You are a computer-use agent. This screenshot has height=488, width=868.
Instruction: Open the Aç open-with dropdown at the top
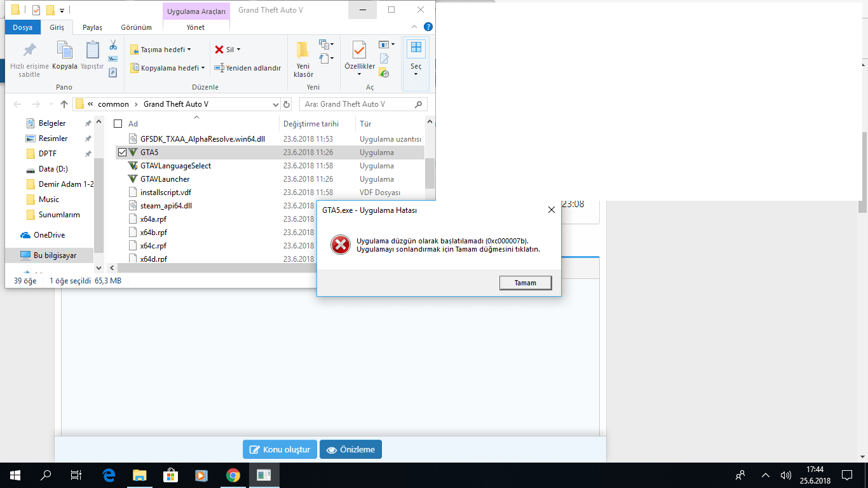[387, 44]
